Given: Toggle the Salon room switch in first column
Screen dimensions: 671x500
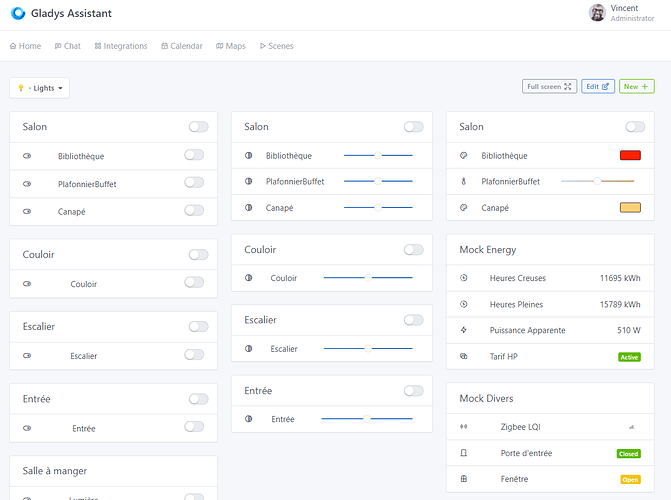Looking at the screenshot, I should click(199, 127).
